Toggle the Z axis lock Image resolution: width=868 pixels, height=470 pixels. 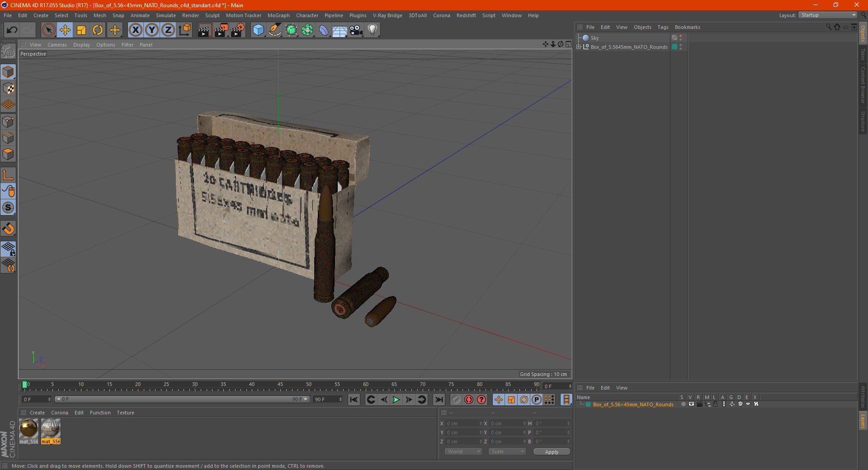[168, 30]
